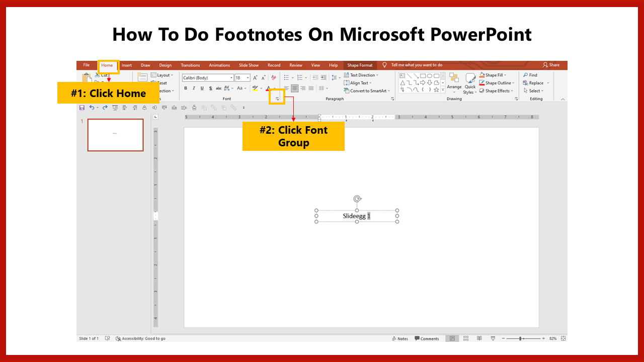Image resolution: width=644 pixels, height=362 pixels.
Task: Align text left in Paragraph group
Action: 286,88
